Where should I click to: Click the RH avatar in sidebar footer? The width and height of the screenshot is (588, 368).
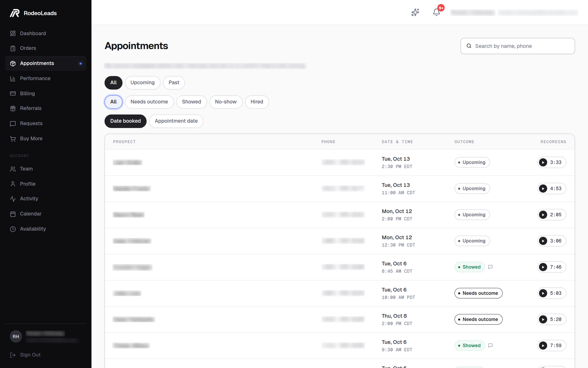tap(16, 337)
